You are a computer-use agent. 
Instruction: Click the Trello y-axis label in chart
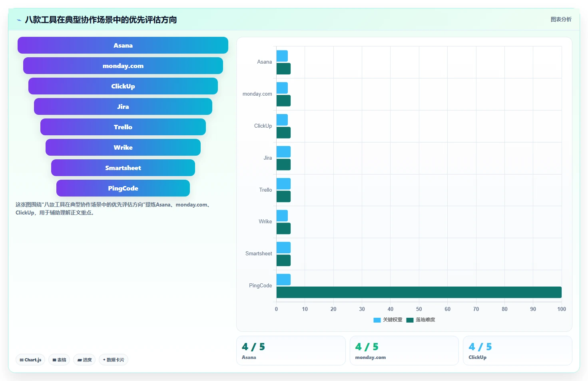tap(265, 190)
